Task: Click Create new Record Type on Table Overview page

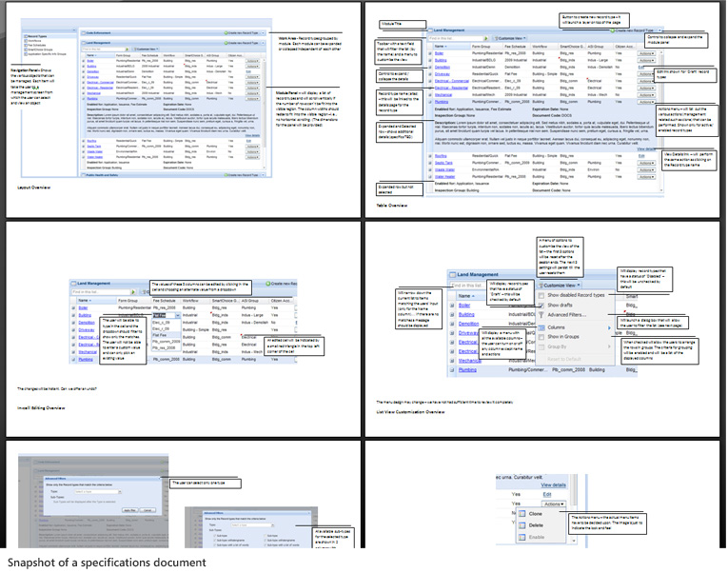Action: click(632, 30)
